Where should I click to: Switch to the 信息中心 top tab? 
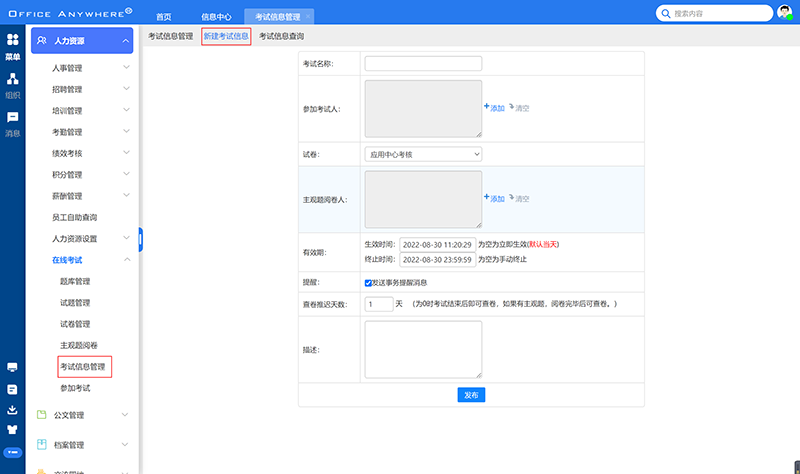click(x=216, y=17)
